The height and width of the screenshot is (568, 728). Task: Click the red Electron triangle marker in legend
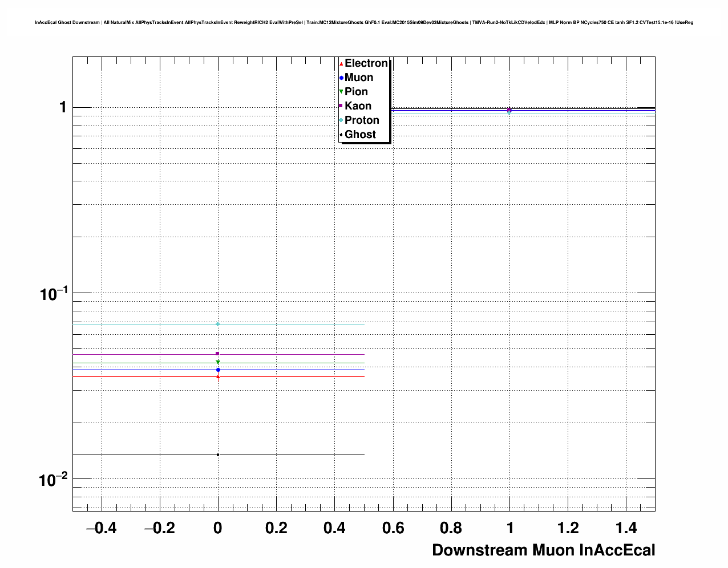click(x=341, y=64)
